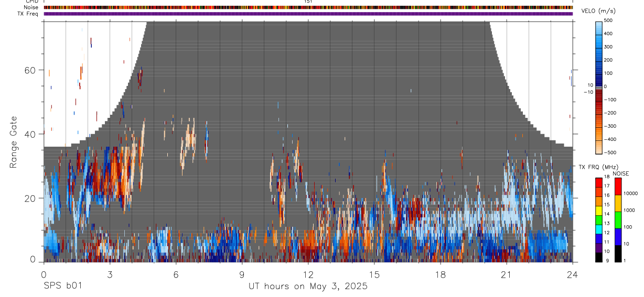Click the light-blue top of velocity color bar
The width and height of the screenshot is (644, 297).
[599, 27]
